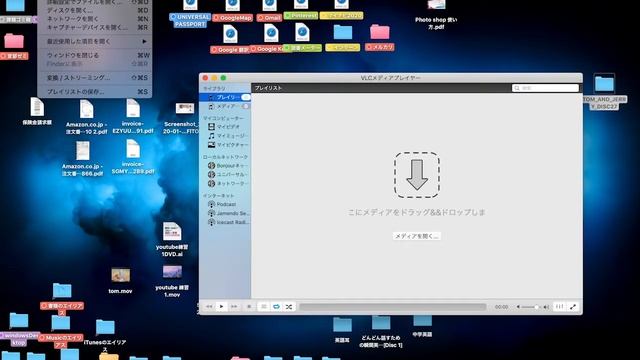Image resolution: width=640 pixels, height=360 pixels.
Task: Select Photo shop 使い方.pdf on desktop
Action: 436,15
